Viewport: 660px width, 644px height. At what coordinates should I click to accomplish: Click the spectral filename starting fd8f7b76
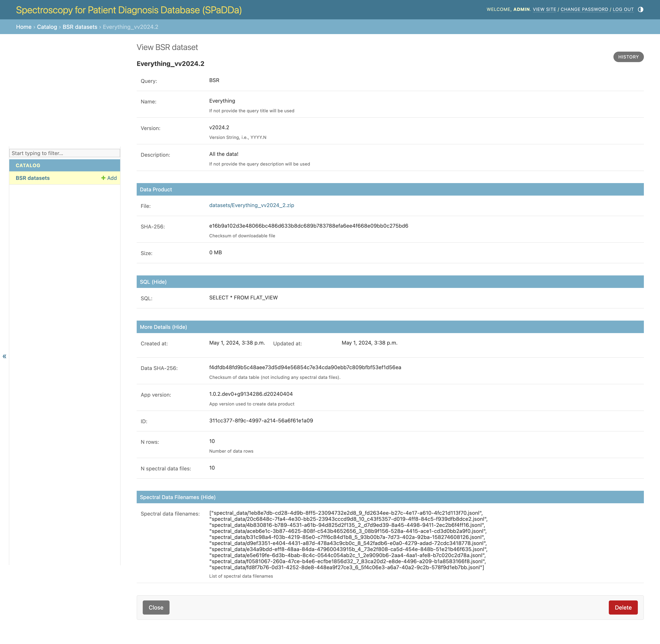pyautogui.click(x=347, y=568)
